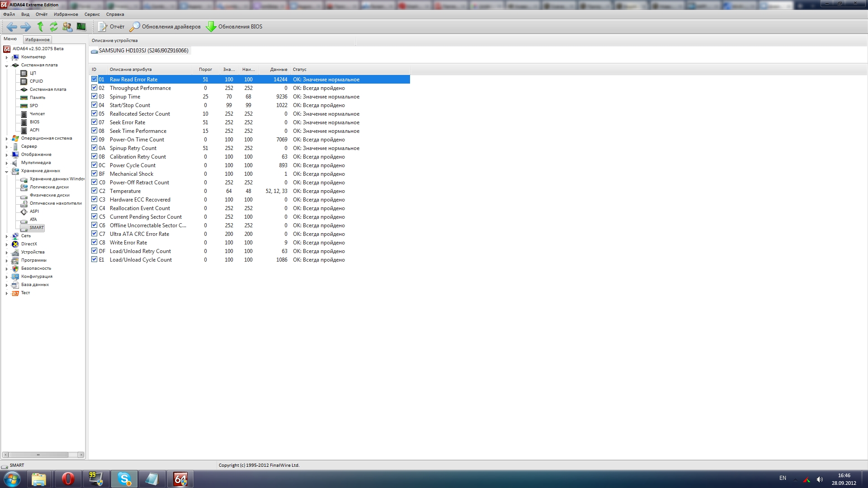Open the Отчёт report button
This screenshot has height=488, width=868.
pos(112,27)
